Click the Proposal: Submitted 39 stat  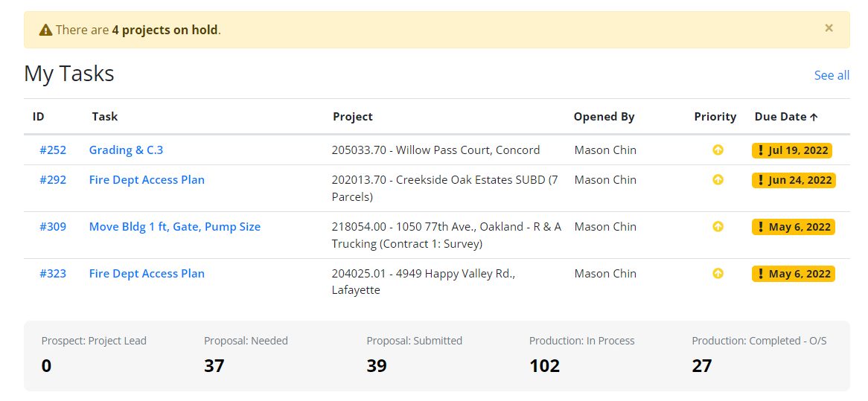click(x=414, y=355)
